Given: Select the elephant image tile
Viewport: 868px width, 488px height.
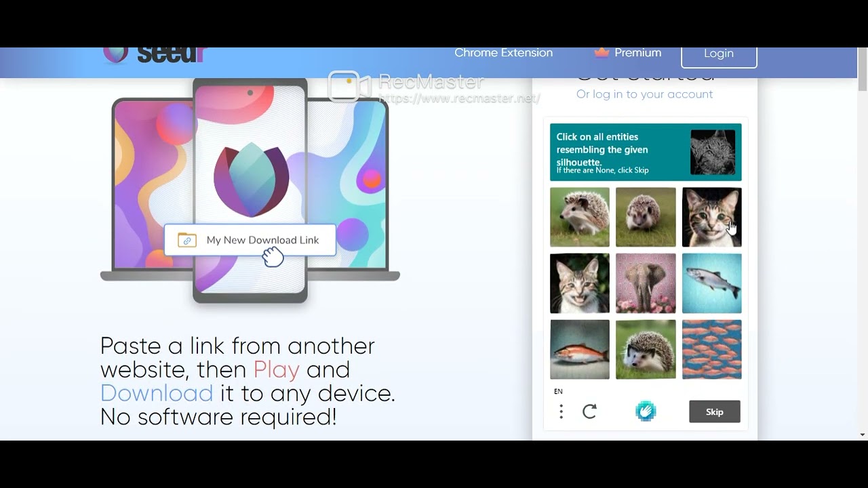Looking at the screenshot, I should click(x=646, y=283).
